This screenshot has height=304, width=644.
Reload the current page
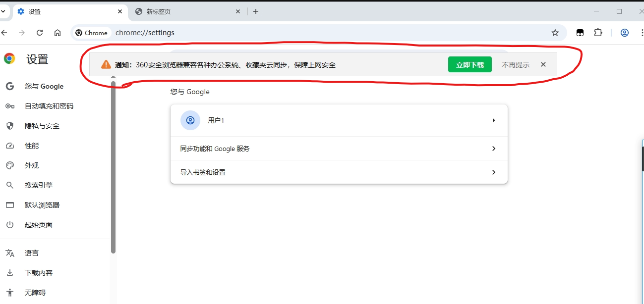(x=40, y=33)
